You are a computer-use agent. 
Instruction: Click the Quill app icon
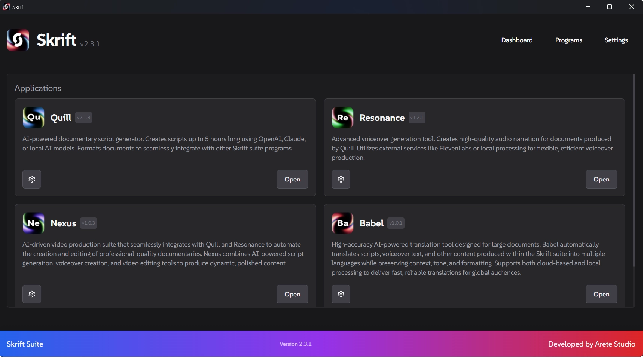pos(33,118)
